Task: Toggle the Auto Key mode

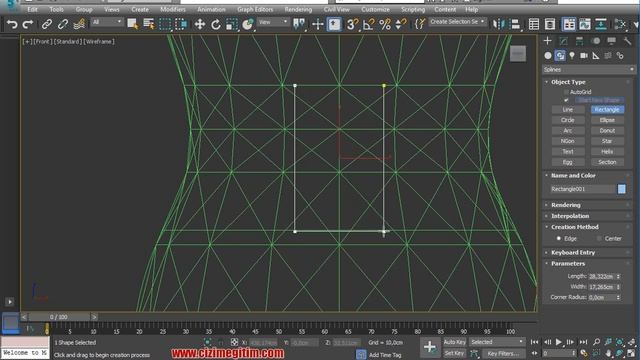Action: [454, 342]
